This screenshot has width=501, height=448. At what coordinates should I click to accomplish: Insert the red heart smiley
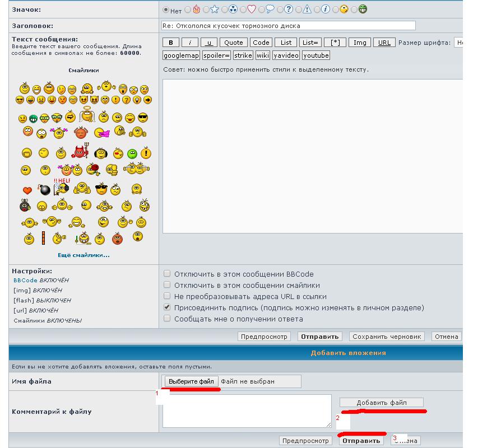click(x=27, y=190)
